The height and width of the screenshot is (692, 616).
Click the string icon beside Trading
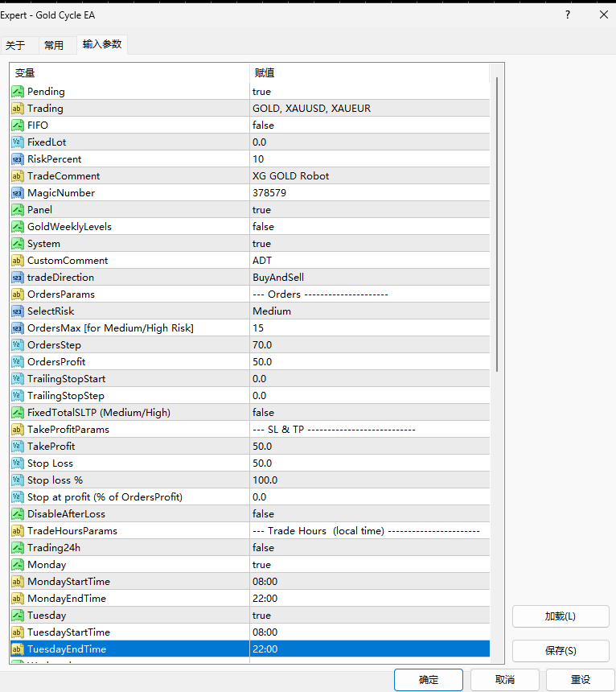18,109
